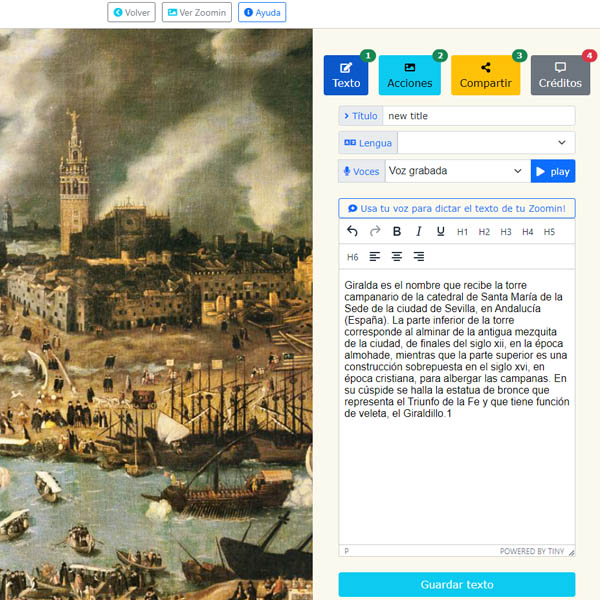Open the Ver Zoomin view
This screenshot has height=600, width=600.
197,13
